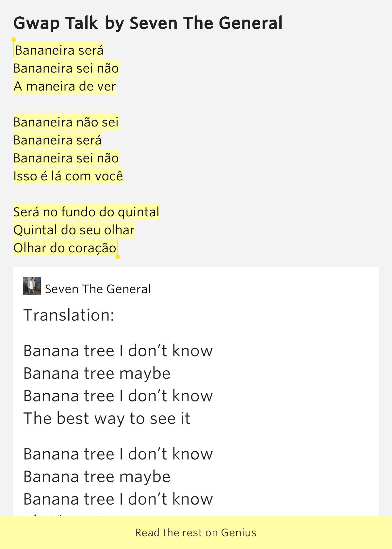Image resolution: width=392 pixels, height=549 pixels.
Task: Click the Read the rest on Genius banner
Action: click(x=196, y=533)
